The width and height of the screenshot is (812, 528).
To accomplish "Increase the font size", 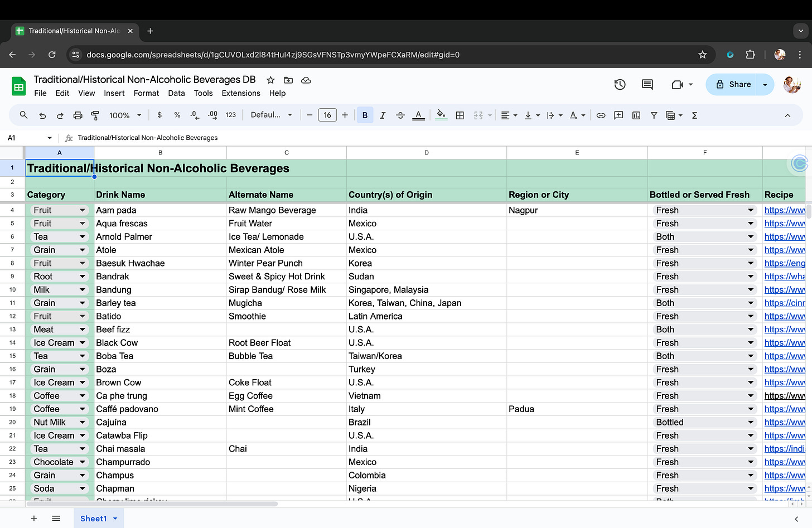I will point(345,115).
